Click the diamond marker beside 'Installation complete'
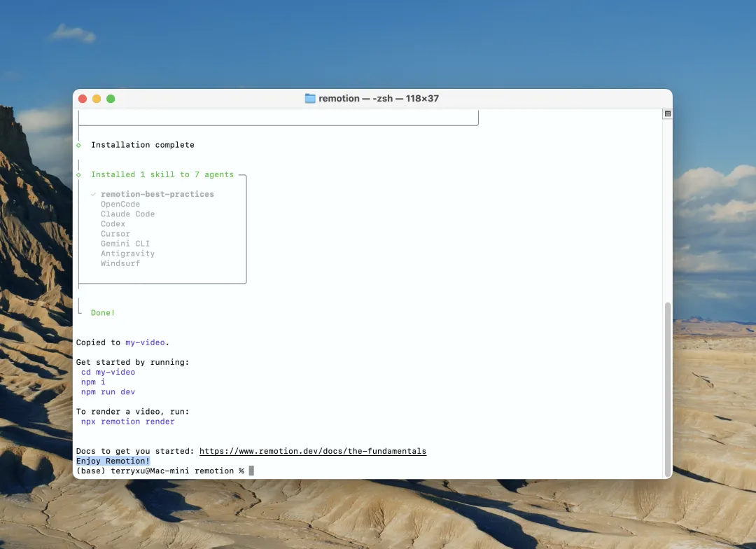756x549 pixels. pos(78,145)
